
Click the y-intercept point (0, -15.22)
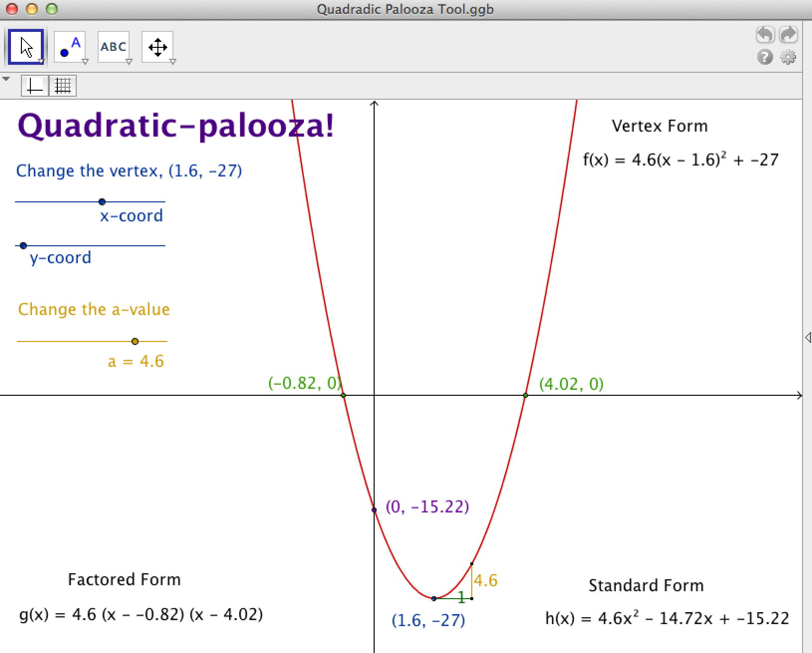pyautogui.click(x=374, y=510)
